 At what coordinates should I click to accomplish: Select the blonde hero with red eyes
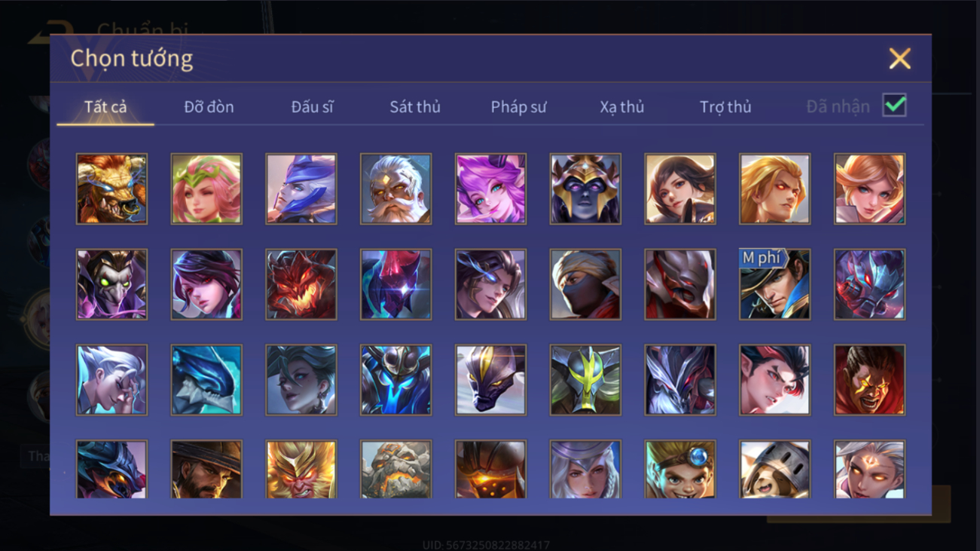774,188
